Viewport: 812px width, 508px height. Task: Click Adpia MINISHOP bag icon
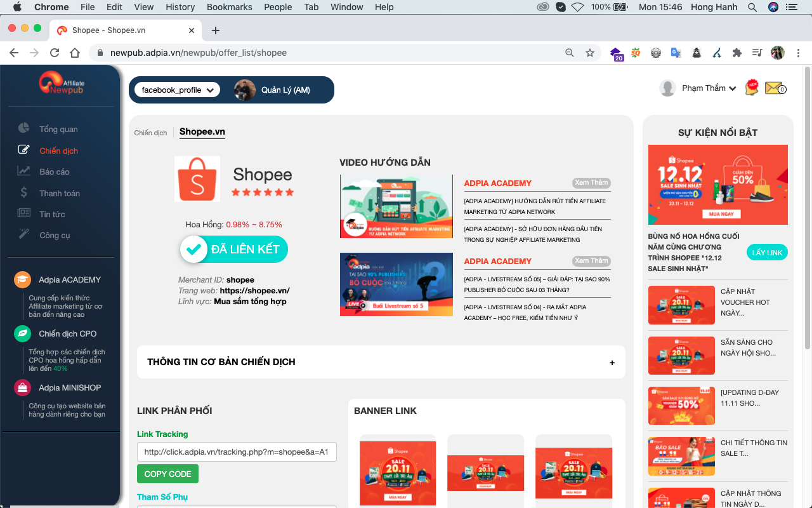click(23, 387)
